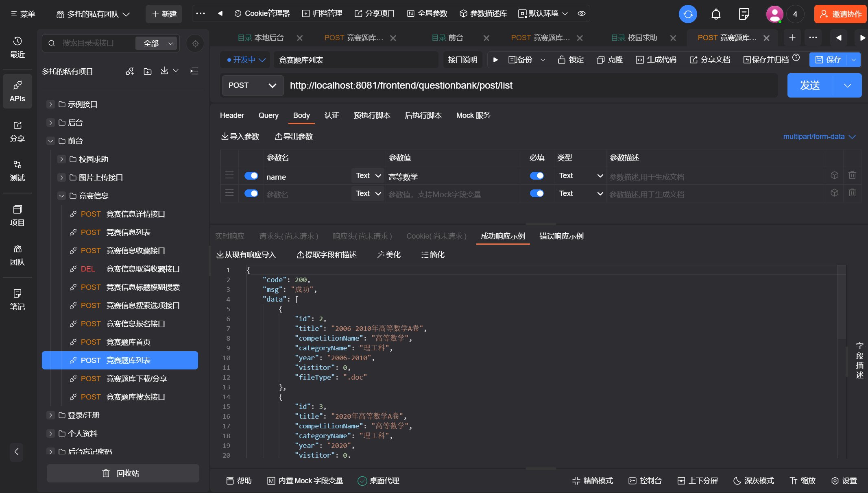Click the locate current API target icon
This screenshot has width=868, height=493.
click(x=195, y=43)
